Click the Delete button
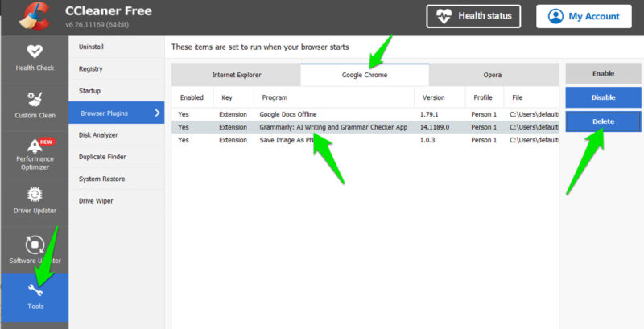The width and height of the screenshot is (644, 329). (603, 121)
